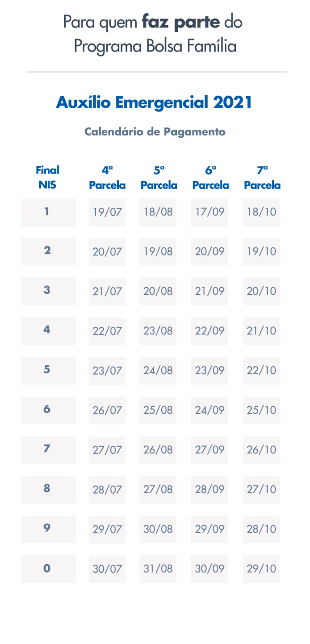Choose the 21/09 payment date cell
The image size is (310, 644).
click(209, 291)
